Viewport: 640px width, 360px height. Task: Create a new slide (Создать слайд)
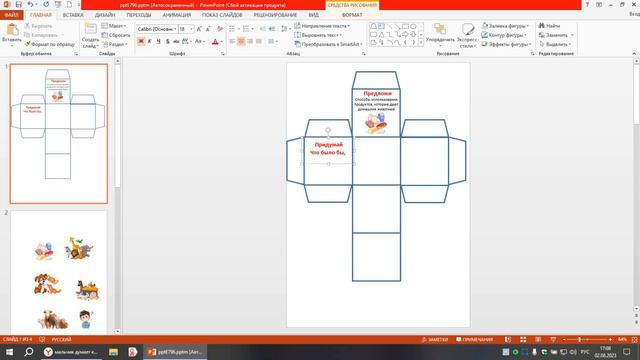(x=90, y=36)
